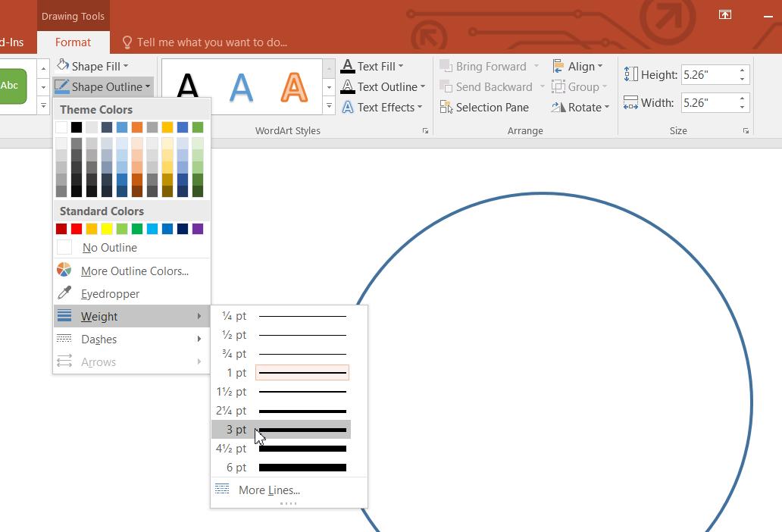The height and width of the screenshot is (532, 782).
Task: Expand the Align dropdown menu
Action: point(599,67)
